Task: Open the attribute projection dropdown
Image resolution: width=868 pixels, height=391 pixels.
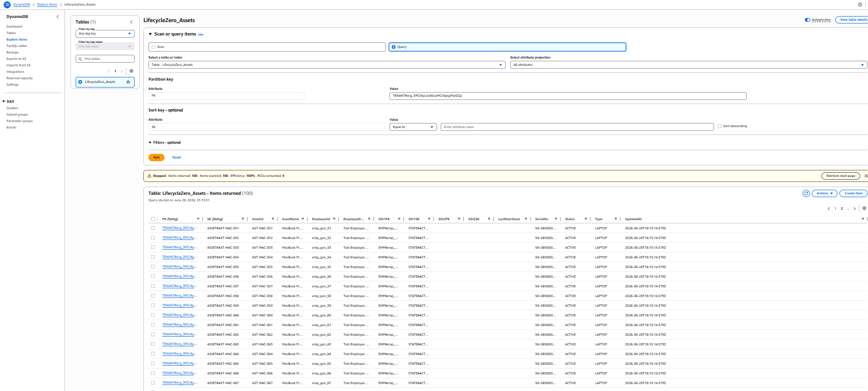Action: pyautogui.click(x=689, y=65)
